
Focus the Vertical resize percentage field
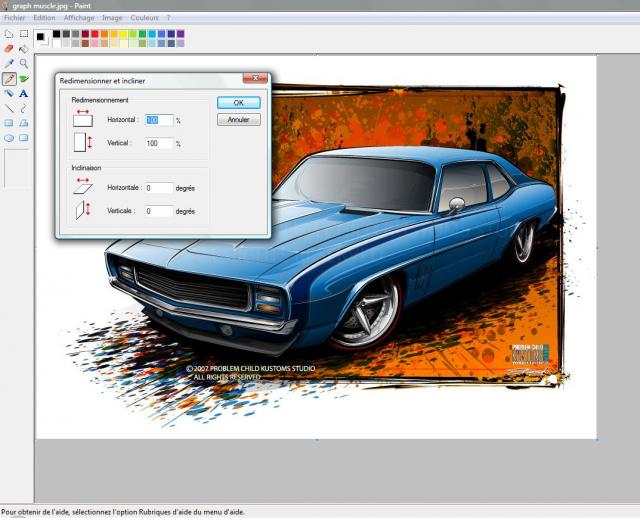tap(159, 143)
